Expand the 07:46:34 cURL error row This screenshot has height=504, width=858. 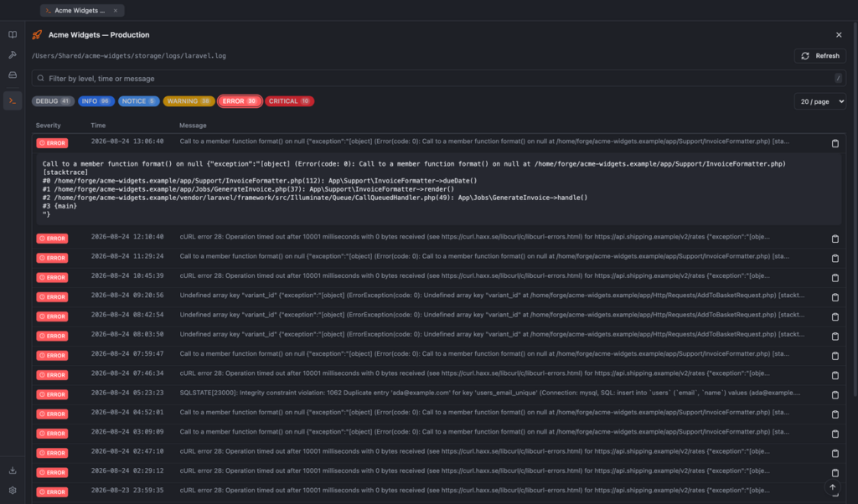point(438,374)
